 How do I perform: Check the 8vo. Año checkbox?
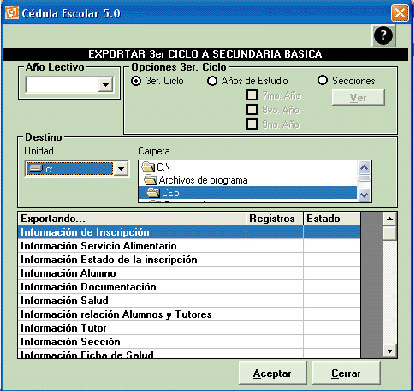252,110
